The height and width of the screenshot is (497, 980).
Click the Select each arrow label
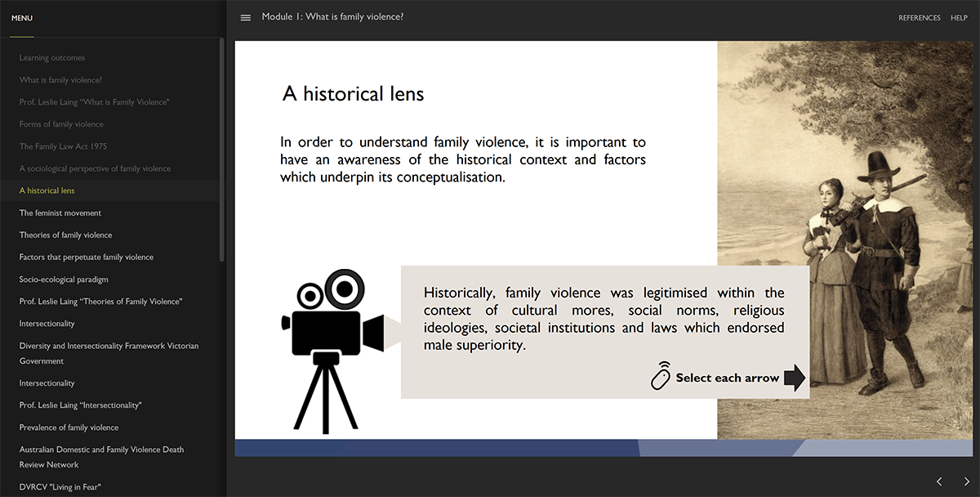pos(728,378)
